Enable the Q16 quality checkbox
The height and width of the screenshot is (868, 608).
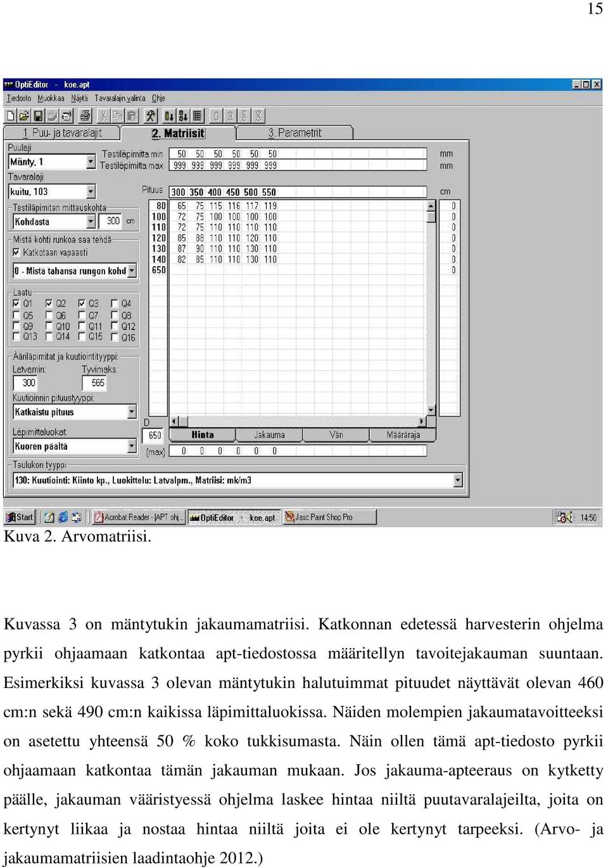115,336
